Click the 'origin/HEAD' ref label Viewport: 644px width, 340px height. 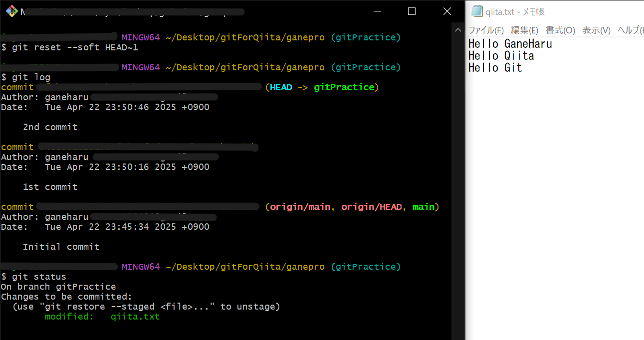click(372, 207)
